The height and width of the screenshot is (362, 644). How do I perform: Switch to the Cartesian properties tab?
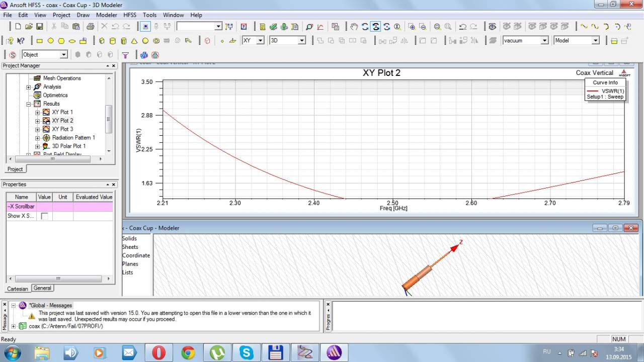click(18, 289)
